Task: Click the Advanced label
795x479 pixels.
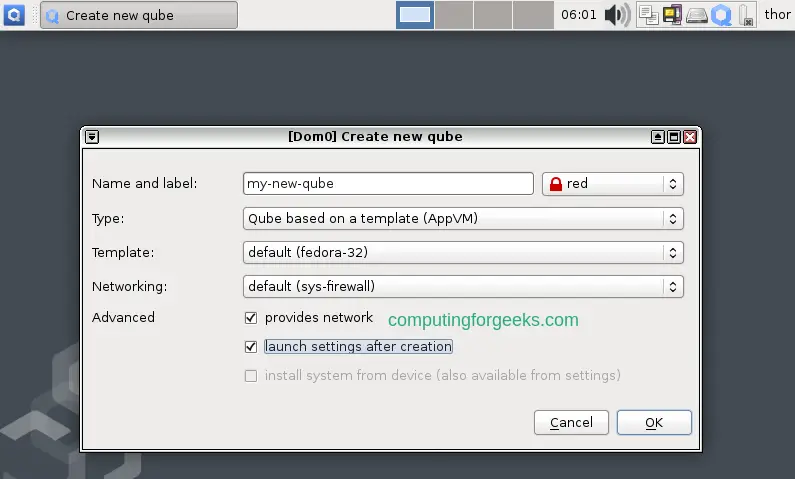Action: 123,317
